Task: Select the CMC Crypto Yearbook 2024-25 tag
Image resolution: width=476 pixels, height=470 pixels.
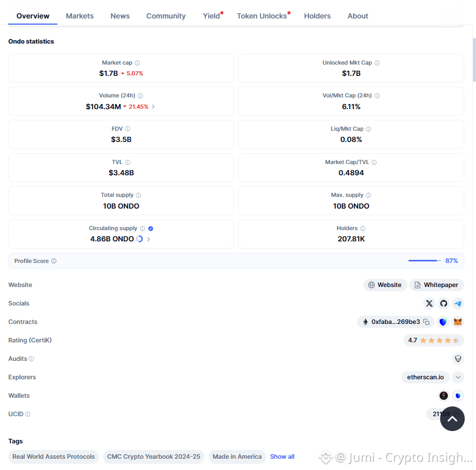Action: click(154, 457)
